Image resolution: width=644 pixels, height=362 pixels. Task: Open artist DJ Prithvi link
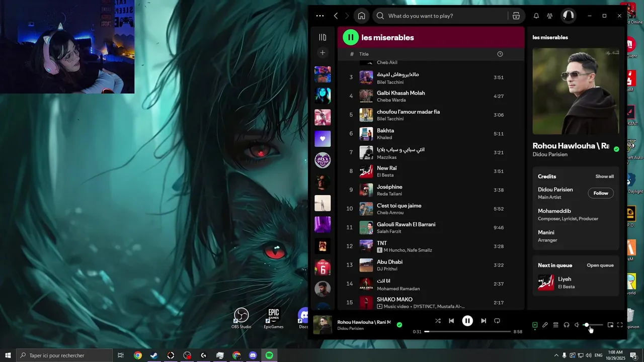pos(387,269)
